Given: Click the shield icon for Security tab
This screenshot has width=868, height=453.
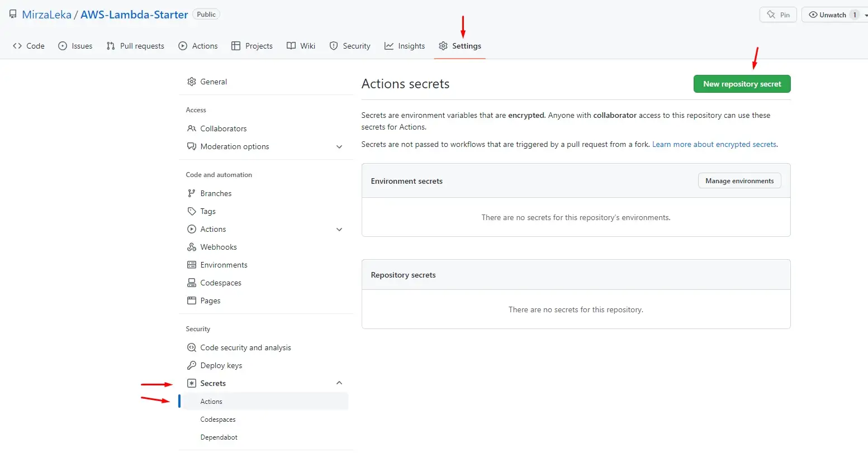Looking at the screenshot, I should 334,46.
